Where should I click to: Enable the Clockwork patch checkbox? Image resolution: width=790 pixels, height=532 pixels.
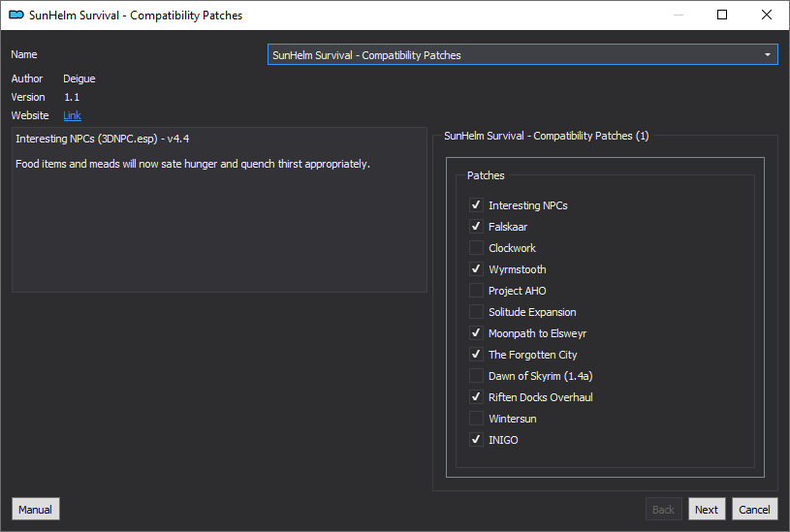point(476,248)
